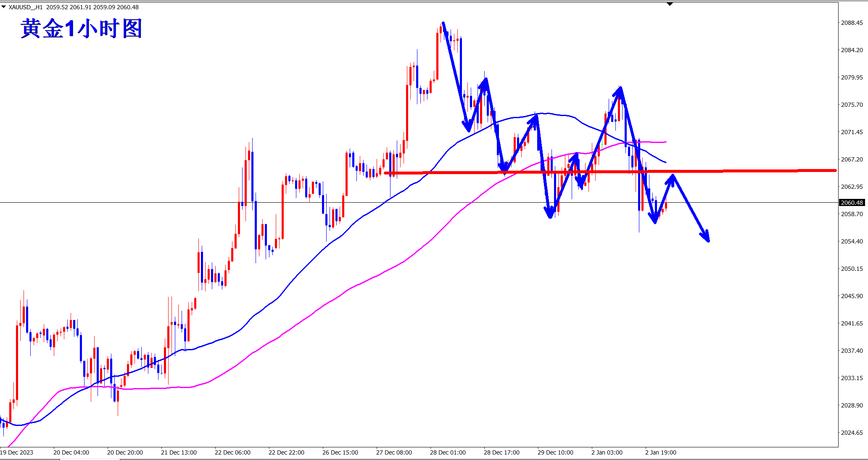
Task: Click the 2041.65 price scale label
Action: coord(852,323)
